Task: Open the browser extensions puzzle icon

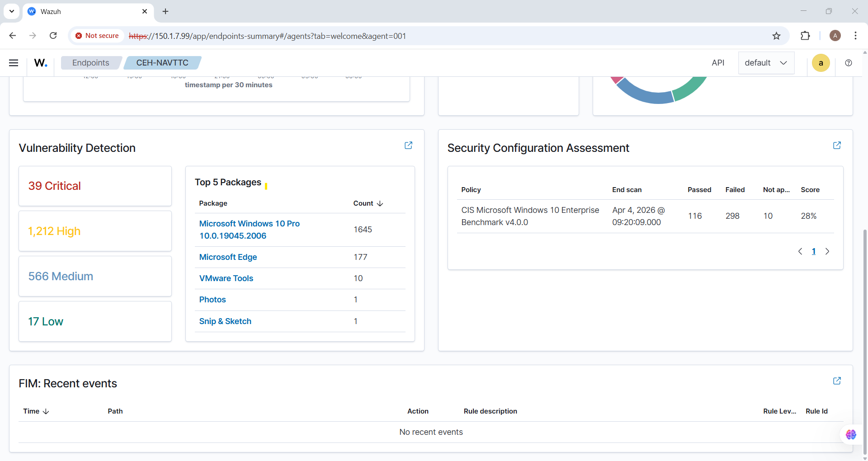Action: (x=805, y=36)
